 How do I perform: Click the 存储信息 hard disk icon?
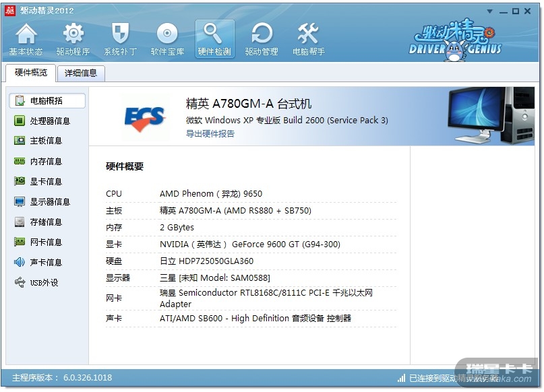click(20, 222)
